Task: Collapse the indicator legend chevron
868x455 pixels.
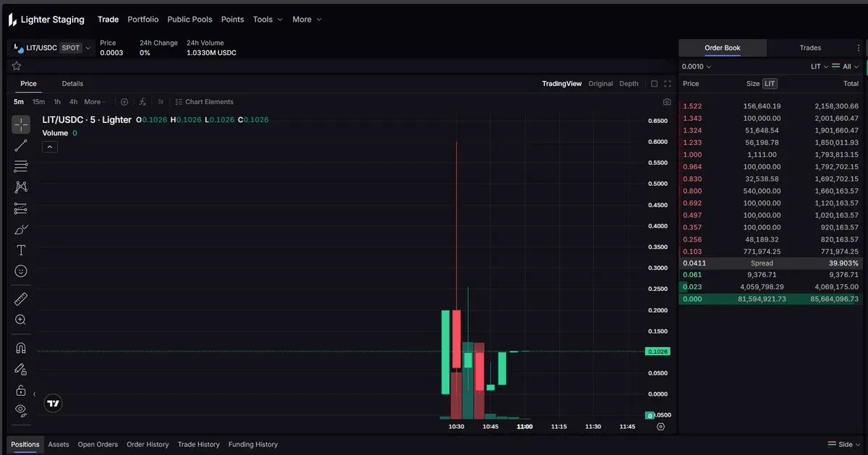Action: pos(50,147)
